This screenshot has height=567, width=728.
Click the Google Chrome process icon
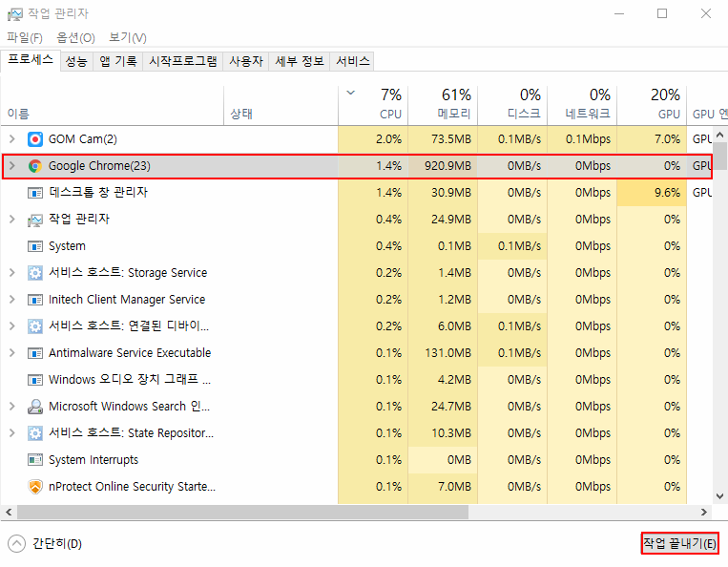[x=34, y=166]
